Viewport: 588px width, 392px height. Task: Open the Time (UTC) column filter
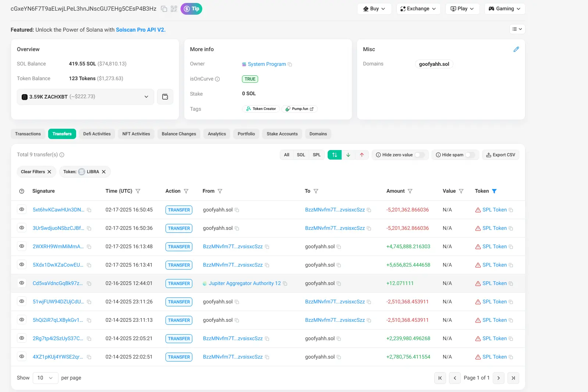(x=138, y=191)
